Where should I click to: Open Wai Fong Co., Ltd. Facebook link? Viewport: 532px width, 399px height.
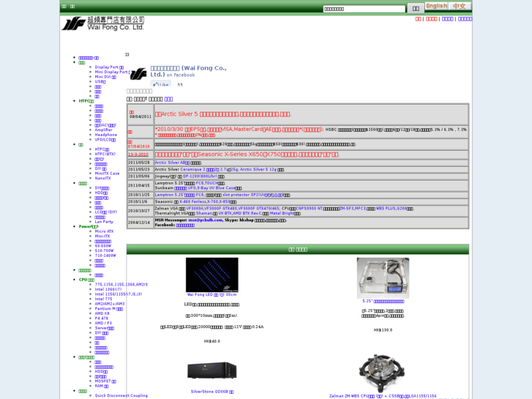[x=188, y=71]
